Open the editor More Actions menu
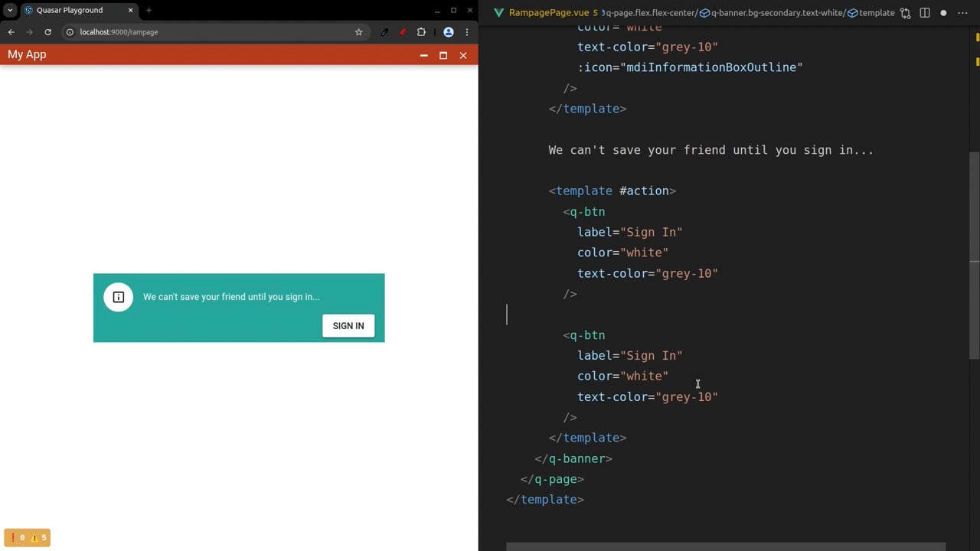 (x=962, y=13)
